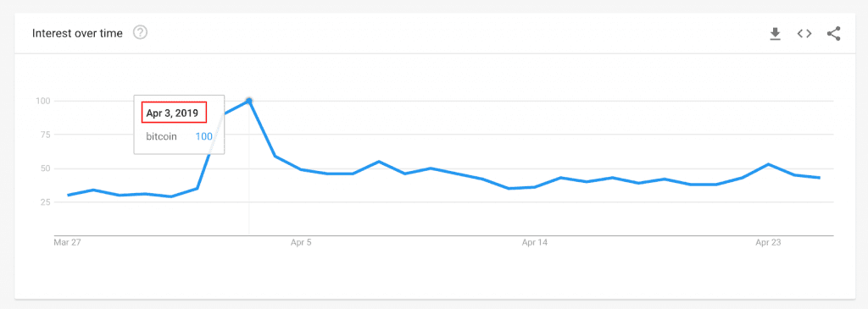Open the help question mark icon

[x=141, y=33]
